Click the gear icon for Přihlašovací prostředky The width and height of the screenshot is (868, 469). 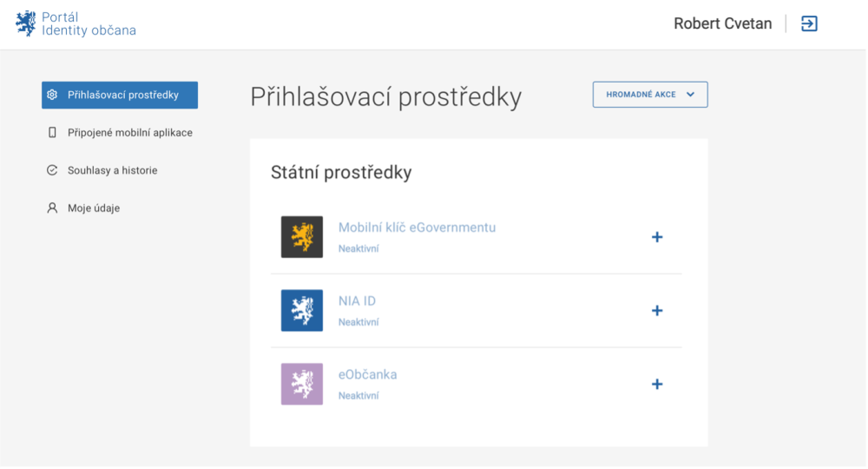coord(52,95)
